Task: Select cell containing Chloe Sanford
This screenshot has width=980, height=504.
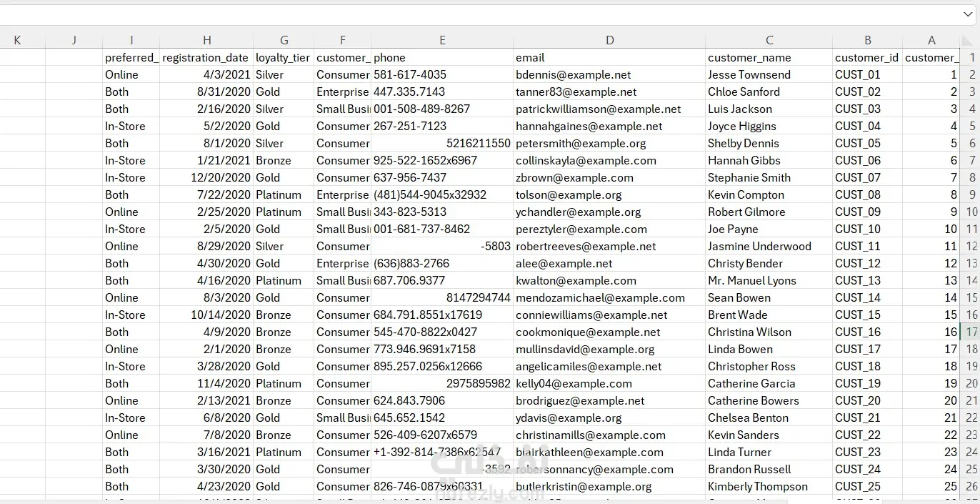Action: 769,92
